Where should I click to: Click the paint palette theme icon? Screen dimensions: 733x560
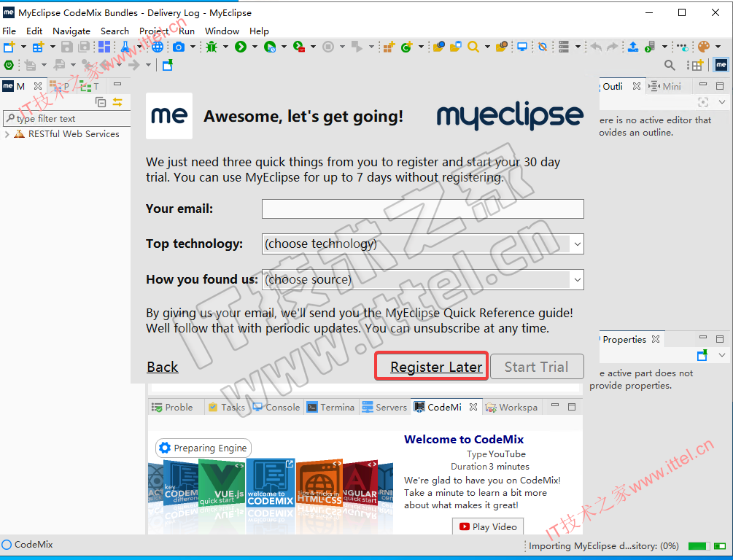[704, 47]
